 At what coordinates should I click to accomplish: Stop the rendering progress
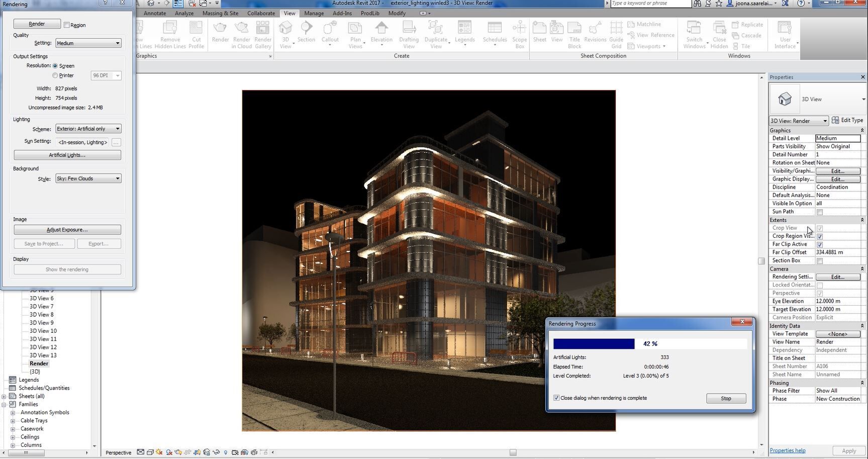[725, 398]
